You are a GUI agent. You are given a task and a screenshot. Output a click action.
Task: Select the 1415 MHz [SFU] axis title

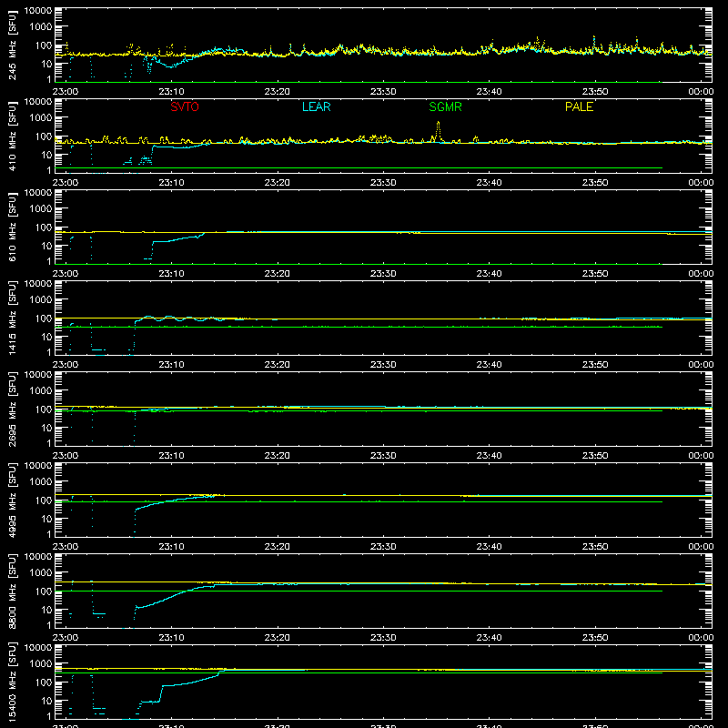[13, 318]
